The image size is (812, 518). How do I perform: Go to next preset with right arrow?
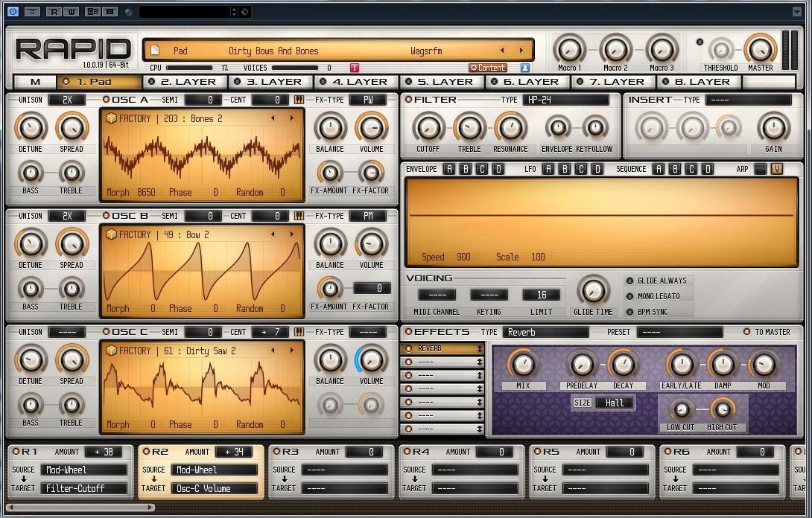click(521, 50)
